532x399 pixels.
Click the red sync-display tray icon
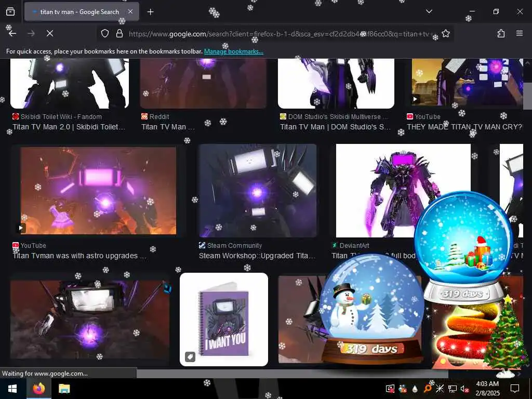[x=390, y=389]
